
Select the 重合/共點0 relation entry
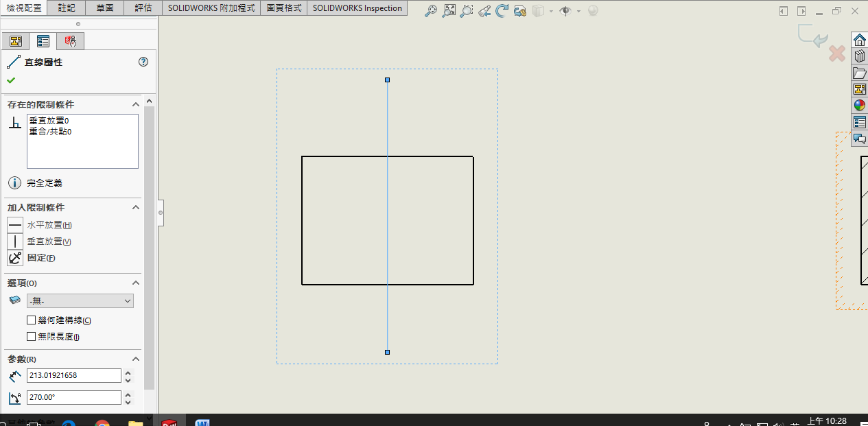[x=50, y=131]
